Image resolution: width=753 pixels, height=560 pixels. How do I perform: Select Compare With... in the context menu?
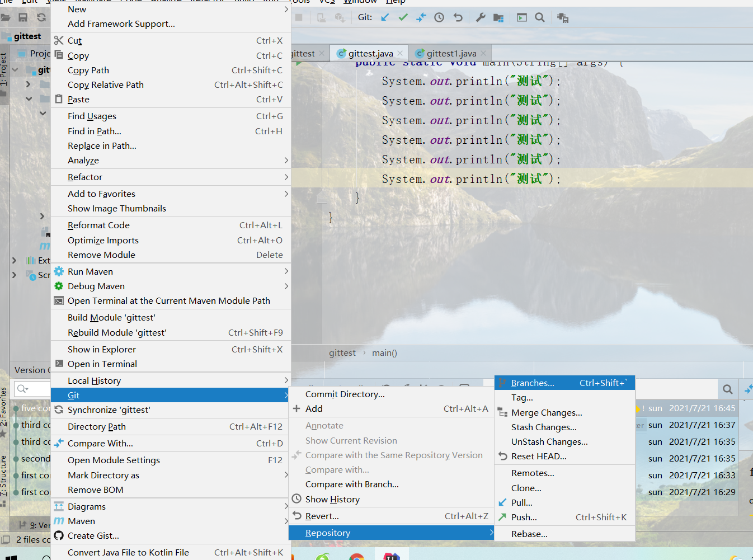(x=171, y=443)
